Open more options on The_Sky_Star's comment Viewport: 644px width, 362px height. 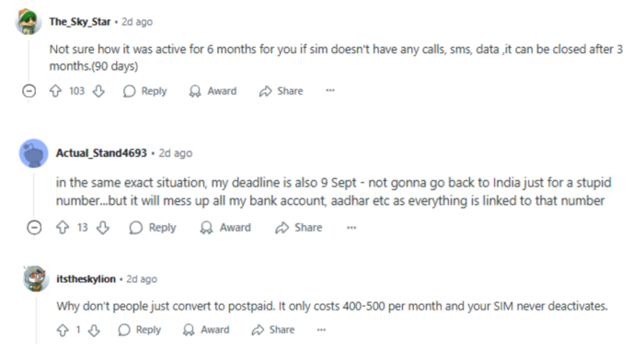330,91
